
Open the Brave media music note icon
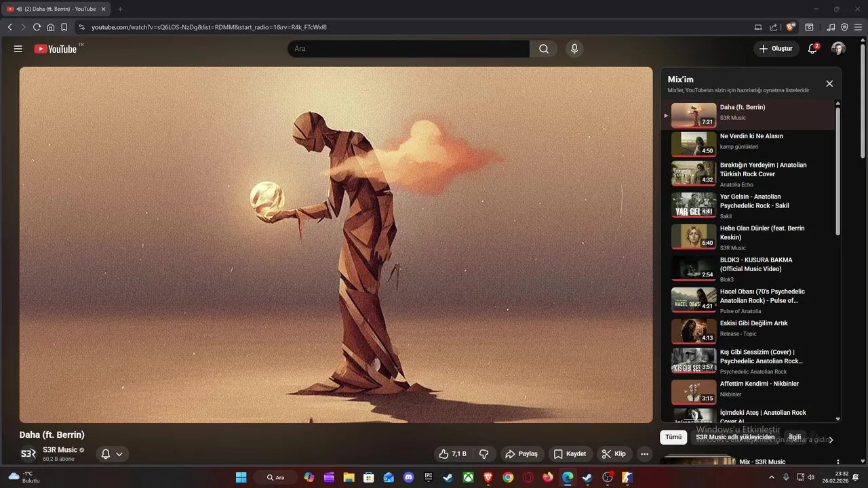[x=831, y=27]
